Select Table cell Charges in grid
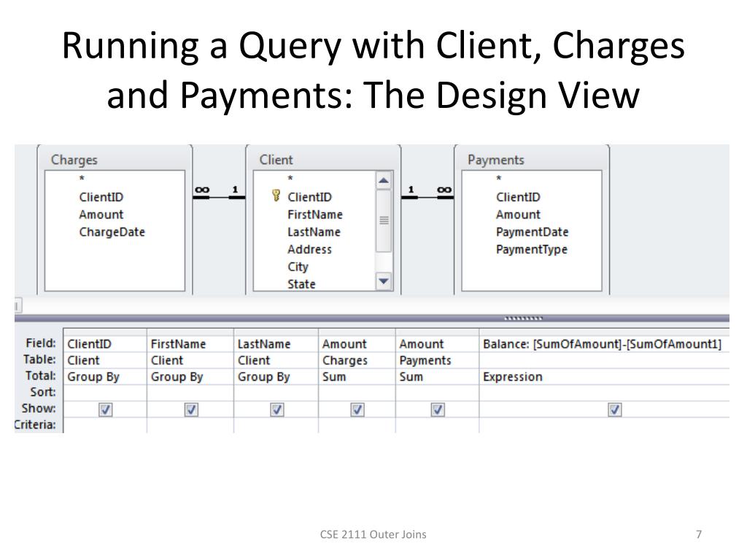 click(357, 360)
